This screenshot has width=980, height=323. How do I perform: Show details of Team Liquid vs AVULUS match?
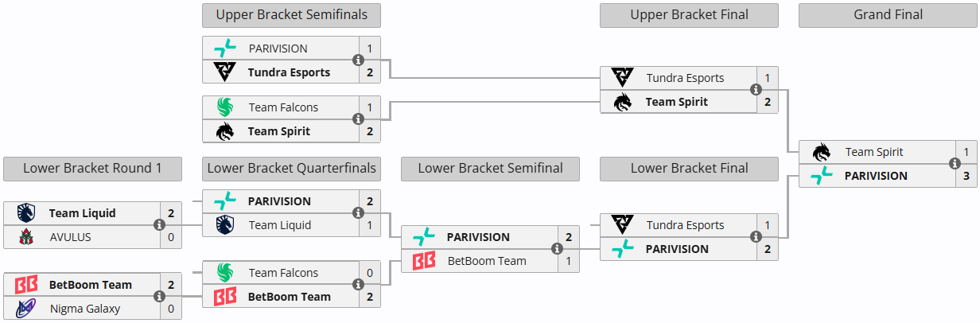click(x=159, y=225)
